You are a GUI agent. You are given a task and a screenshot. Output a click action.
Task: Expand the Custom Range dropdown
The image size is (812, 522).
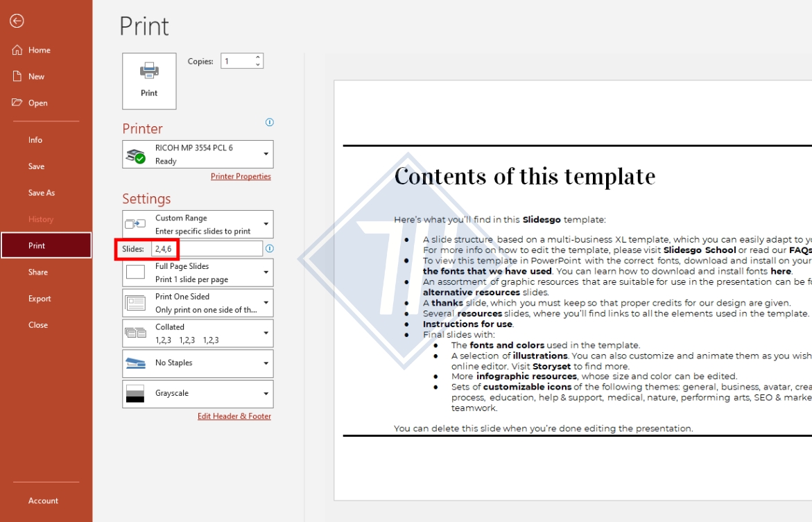point(266,224)
